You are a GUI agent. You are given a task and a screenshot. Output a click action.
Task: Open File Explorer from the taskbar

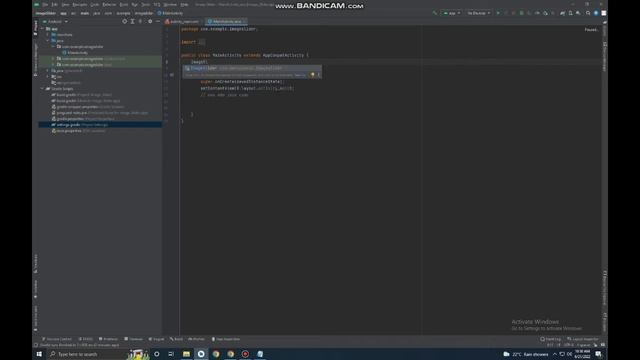[x=186, y=354]
